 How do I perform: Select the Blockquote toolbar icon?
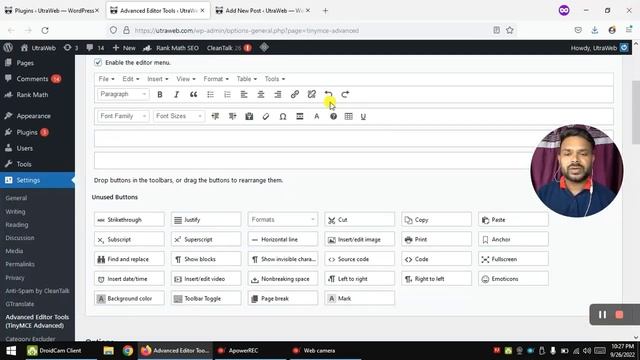point(193,94)
